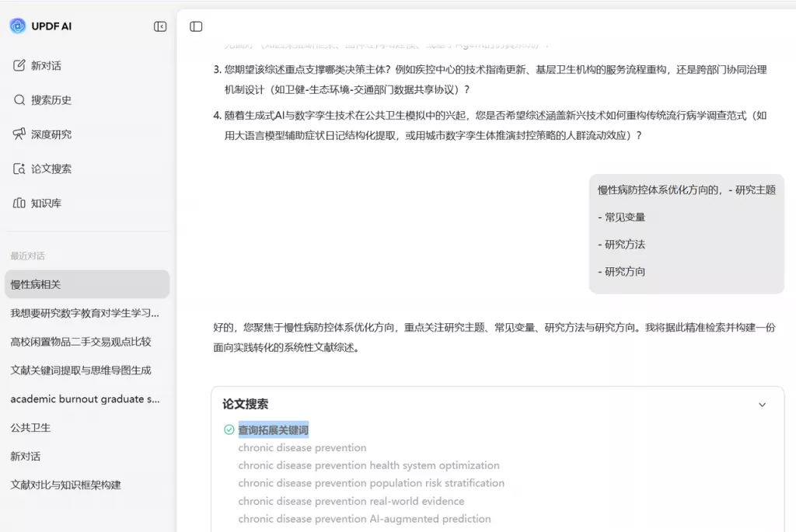Click the 论文搜索 panel header title
The width and height of the screenshot is (796, 532).
pyautogui.click(x=246, y=405)
